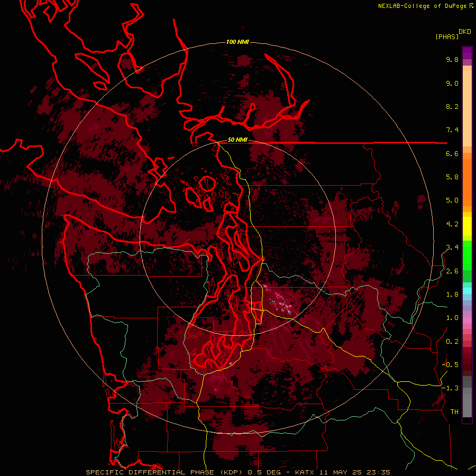This screenshot has height=476, width=476.
Task: Click the [PHAS] legend unit label
Action: click(447, 36)
